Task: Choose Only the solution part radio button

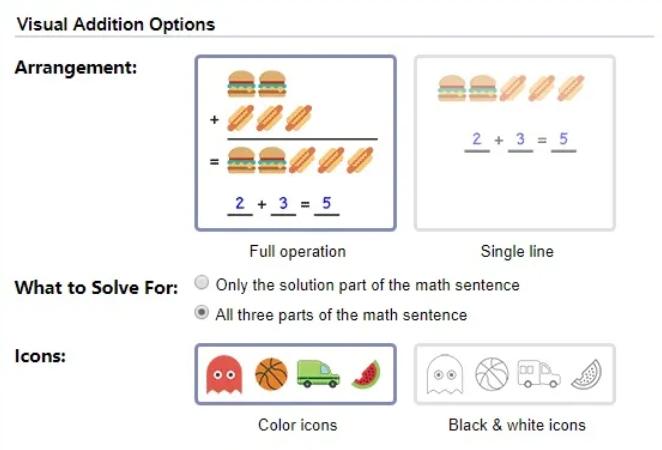Action: [x=201, y=283]
